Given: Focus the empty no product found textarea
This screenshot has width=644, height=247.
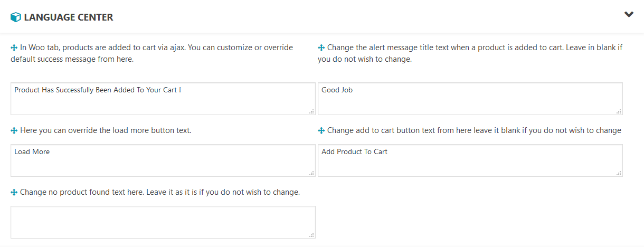Looking at the screenshot, I should click(x=163, y=222).
